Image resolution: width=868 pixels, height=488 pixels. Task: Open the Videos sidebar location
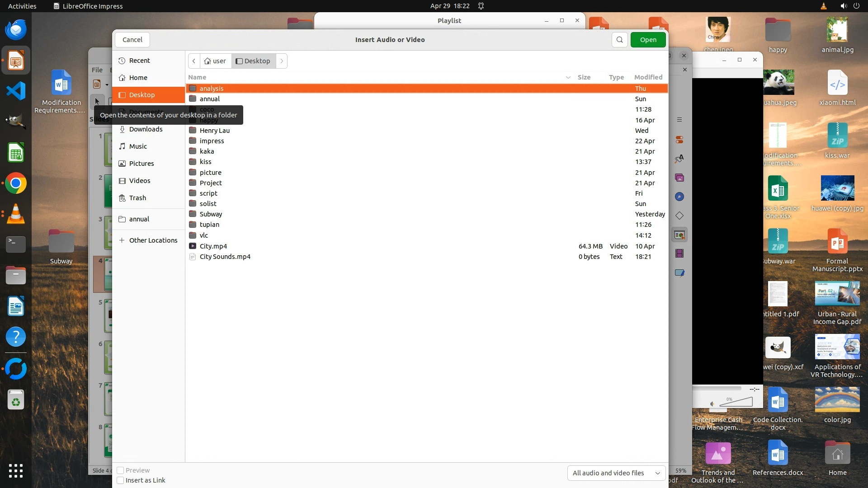[x=140, y=181]
